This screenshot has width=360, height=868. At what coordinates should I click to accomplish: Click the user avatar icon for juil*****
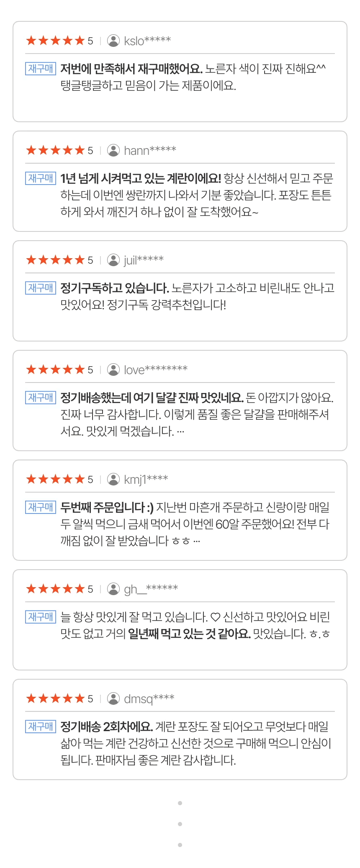[x=113, y=260]
